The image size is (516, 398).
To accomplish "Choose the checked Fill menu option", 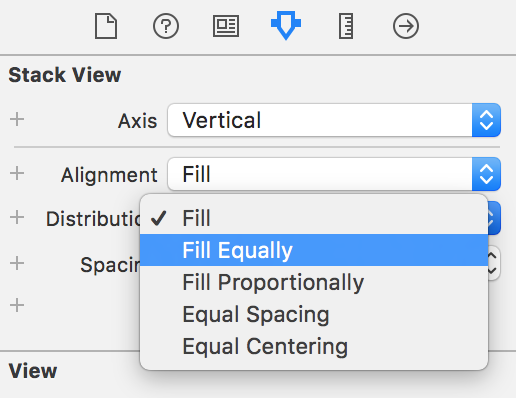I will (x=314, y=218).
